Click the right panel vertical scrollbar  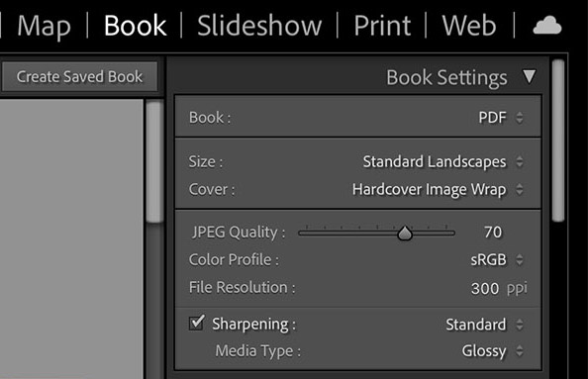click(558, 141)
